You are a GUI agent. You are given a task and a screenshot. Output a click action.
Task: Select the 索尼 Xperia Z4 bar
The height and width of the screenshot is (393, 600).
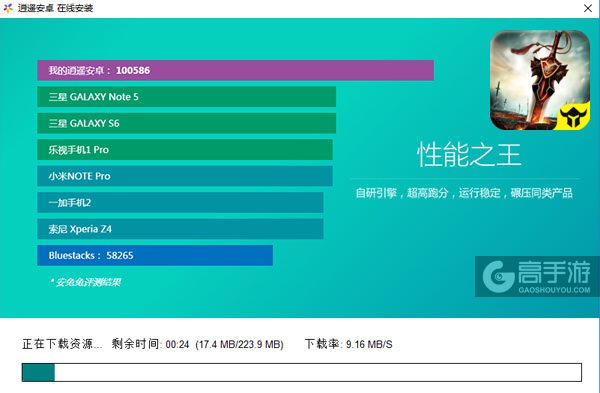(x=180, y=229)
